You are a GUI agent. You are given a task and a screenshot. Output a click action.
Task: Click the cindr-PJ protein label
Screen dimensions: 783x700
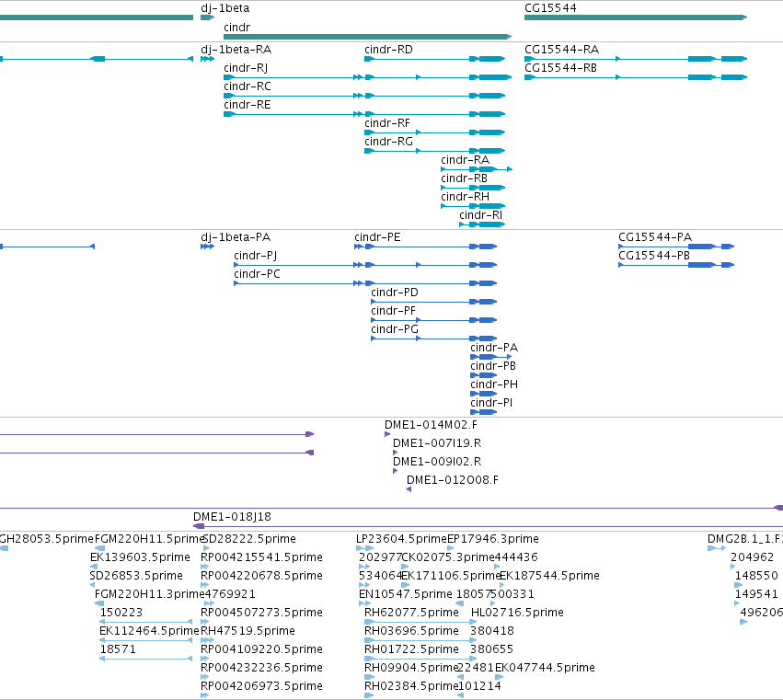tap(255, 256)
